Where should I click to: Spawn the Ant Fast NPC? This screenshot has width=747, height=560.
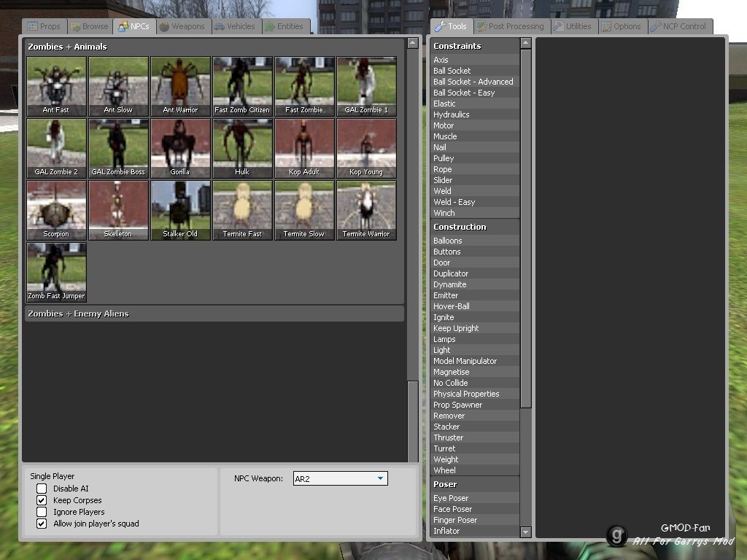point(56,86)
